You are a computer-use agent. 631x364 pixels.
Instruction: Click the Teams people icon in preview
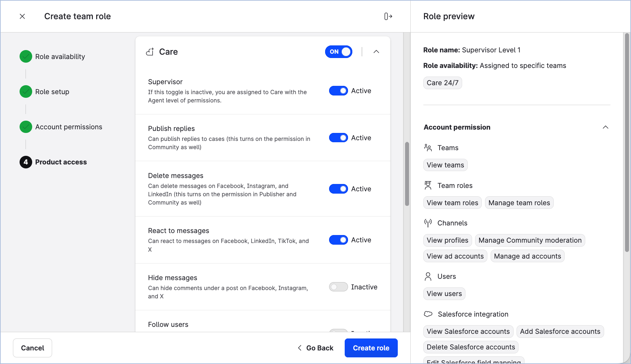[428, 148]
